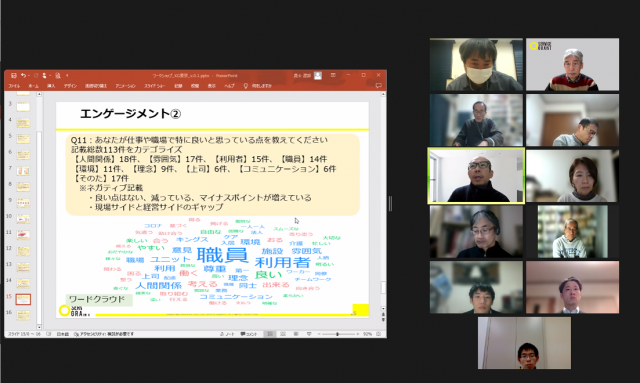Open the Ribbon Display Options button

(333, 76)
